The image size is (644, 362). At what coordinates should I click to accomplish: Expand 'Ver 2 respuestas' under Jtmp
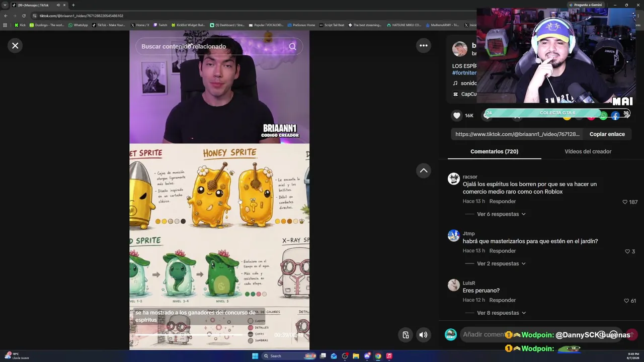pos(501,263)
